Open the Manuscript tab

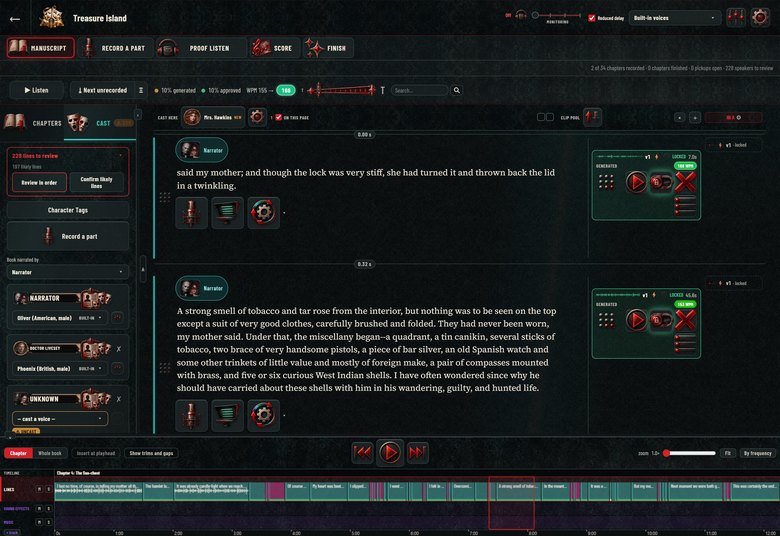tap(41, 48)
